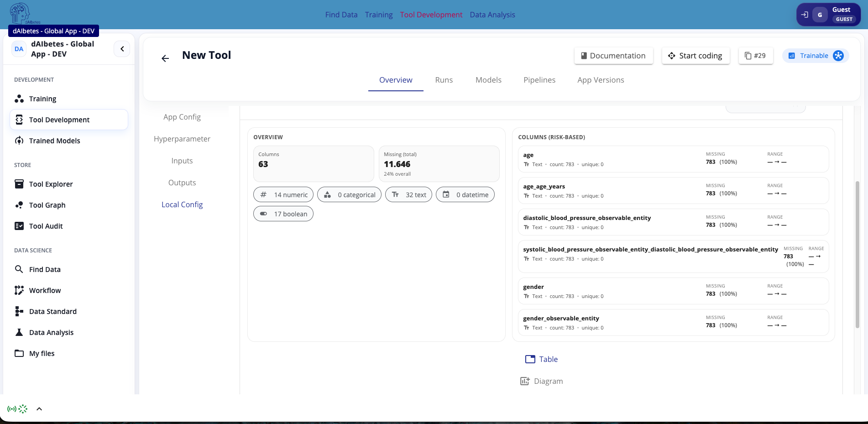Open the Guest user avatar
This screenshot has height=424, width=868.
point(820,15)
